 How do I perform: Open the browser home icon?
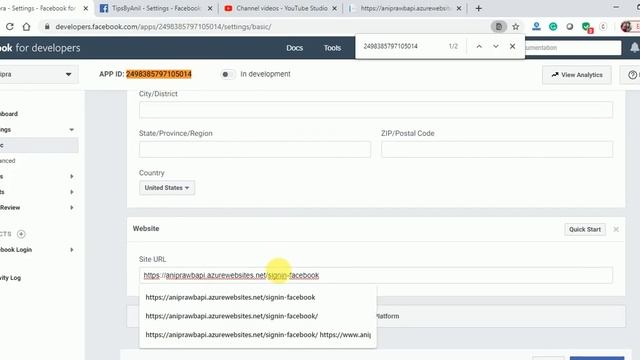point(27,27)
